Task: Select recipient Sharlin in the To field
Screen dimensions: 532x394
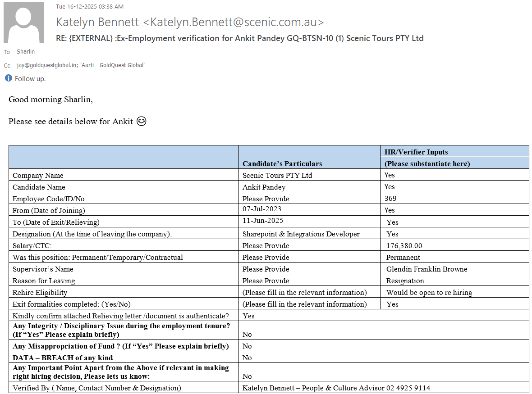Action: pos(26,52)
